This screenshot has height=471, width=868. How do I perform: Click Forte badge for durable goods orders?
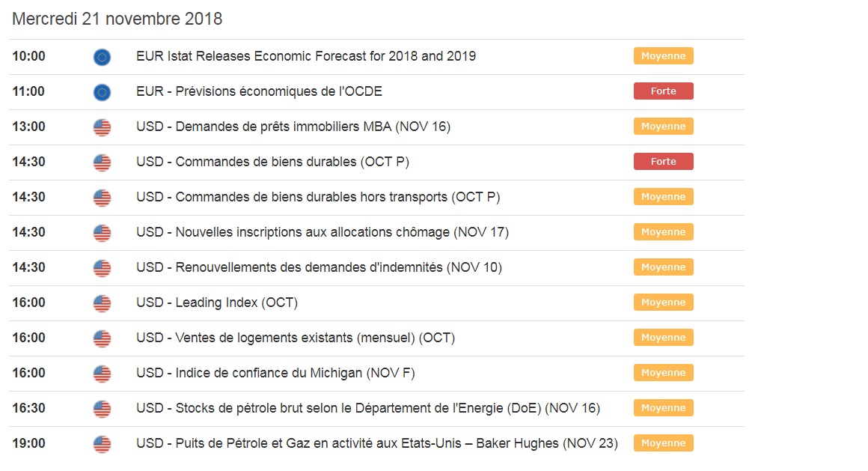click(663, 162)
